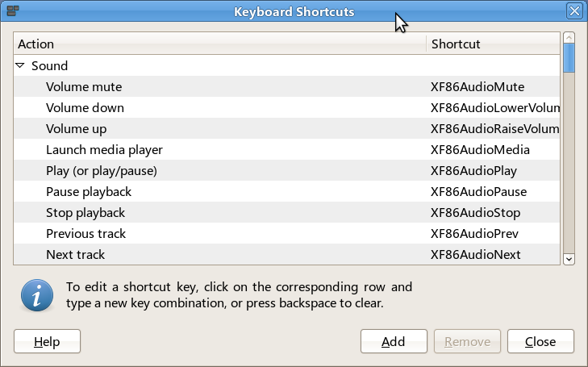Select the Stop playback row

pyautogui.click(x=287, y=213)
